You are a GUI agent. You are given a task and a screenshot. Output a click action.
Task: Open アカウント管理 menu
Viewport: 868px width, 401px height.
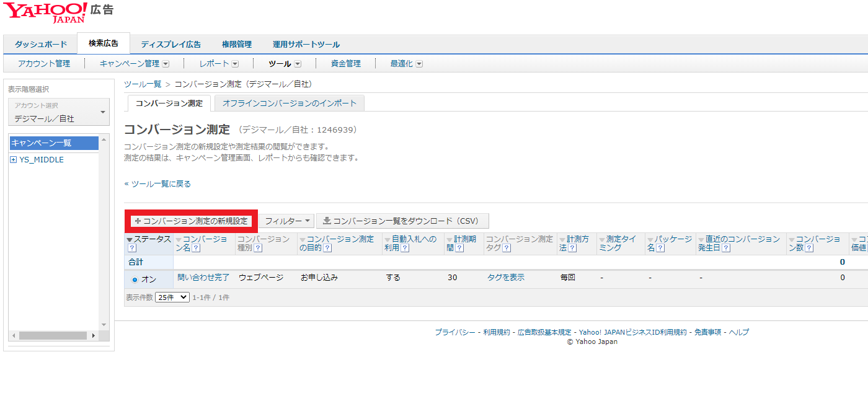point(44,64)
